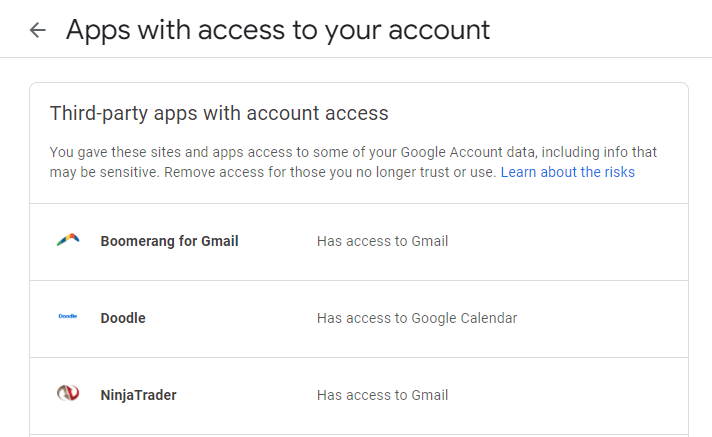
Task: Click the word 'Third-party' in the card heading
Action: pyautogui.click(x=98, y=113)
